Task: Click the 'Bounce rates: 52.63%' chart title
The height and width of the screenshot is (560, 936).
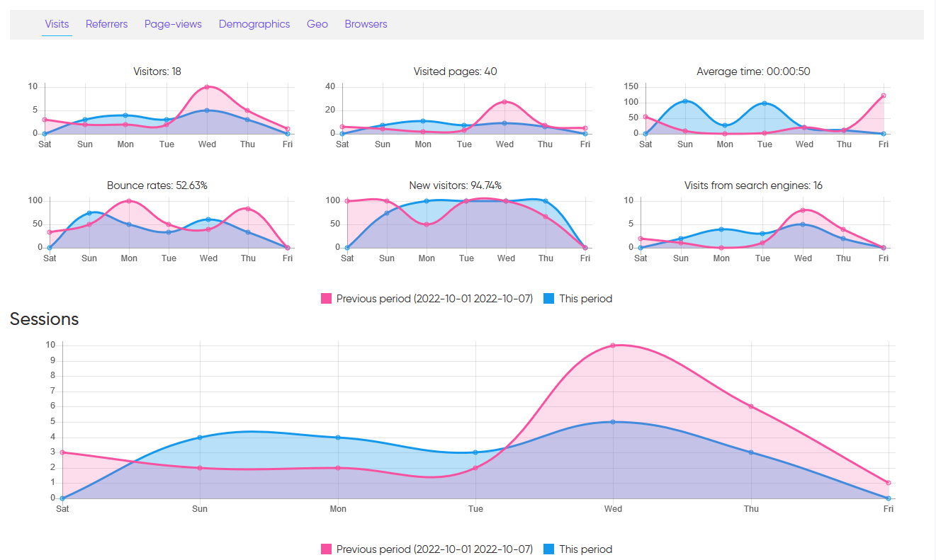Action: tap(157, 185)
